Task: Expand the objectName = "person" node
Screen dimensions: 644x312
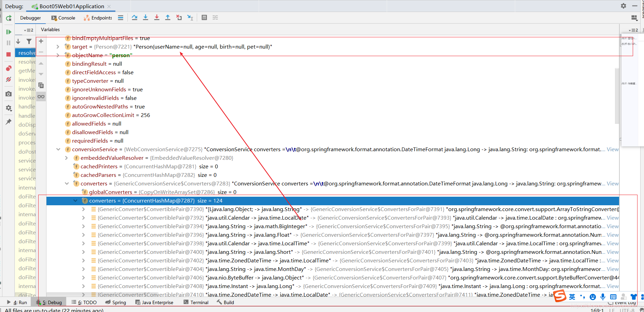Action: (58, 55)
